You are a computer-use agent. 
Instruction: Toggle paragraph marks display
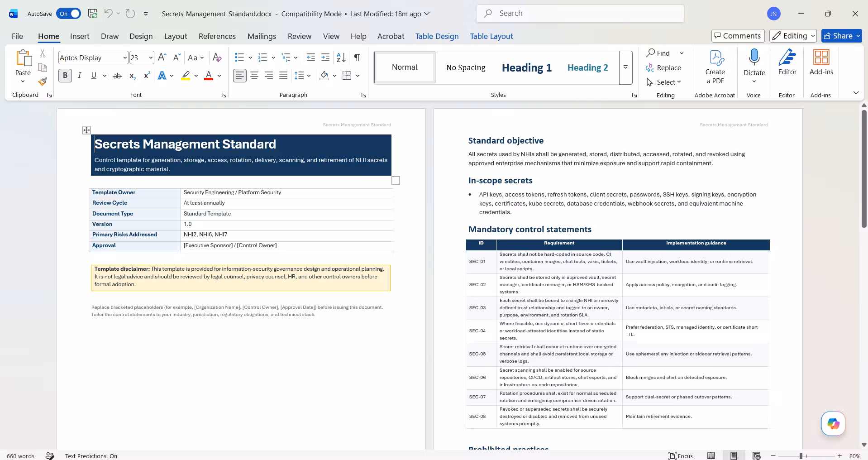click(x=357, y=57)
